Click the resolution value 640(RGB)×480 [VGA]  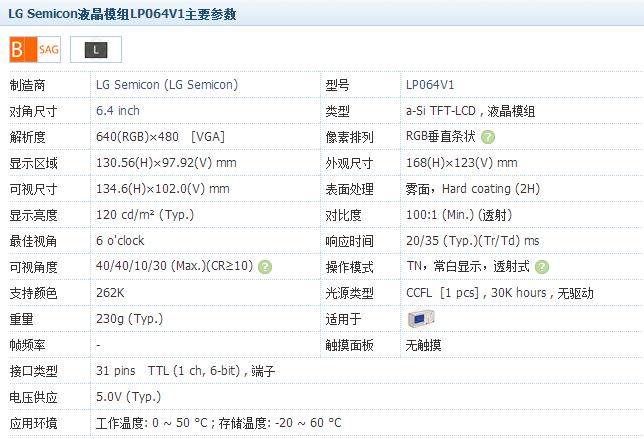(x=160, y=137)
